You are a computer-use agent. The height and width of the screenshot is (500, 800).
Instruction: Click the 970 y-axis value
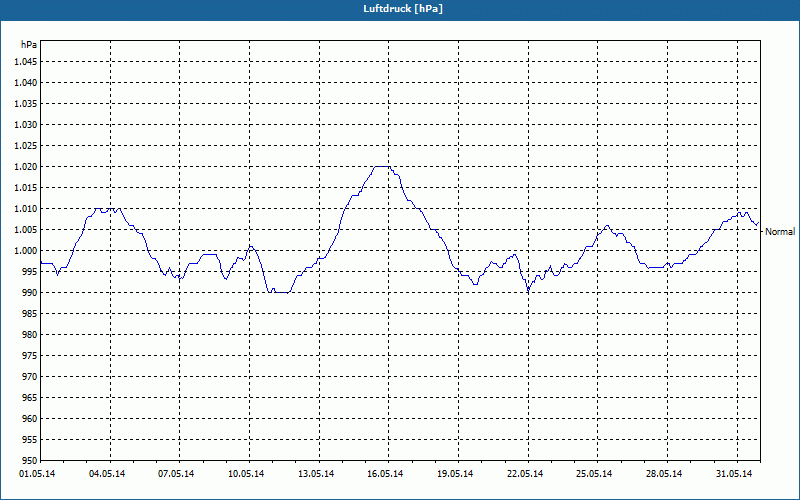pos(30,377)
